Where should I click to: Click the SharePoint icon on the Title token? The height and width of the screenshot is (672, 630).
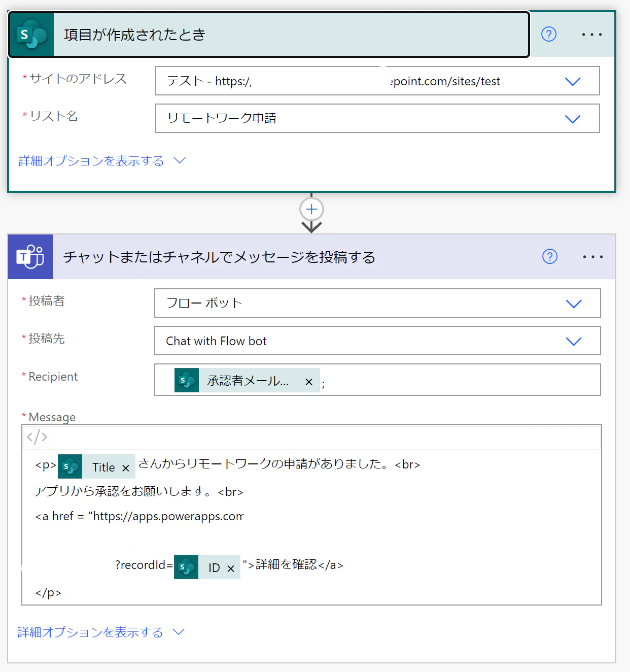pos(70,466)
